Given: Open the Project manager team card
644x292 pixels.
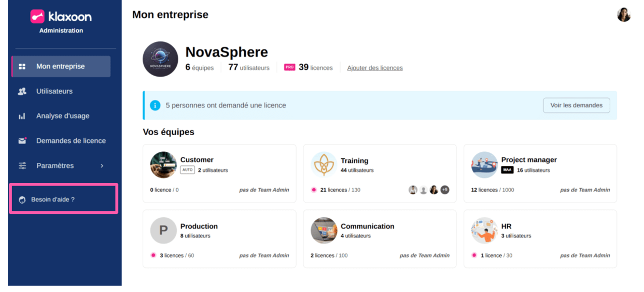Looking at the screenshot, I should click(x=540, y=173).
